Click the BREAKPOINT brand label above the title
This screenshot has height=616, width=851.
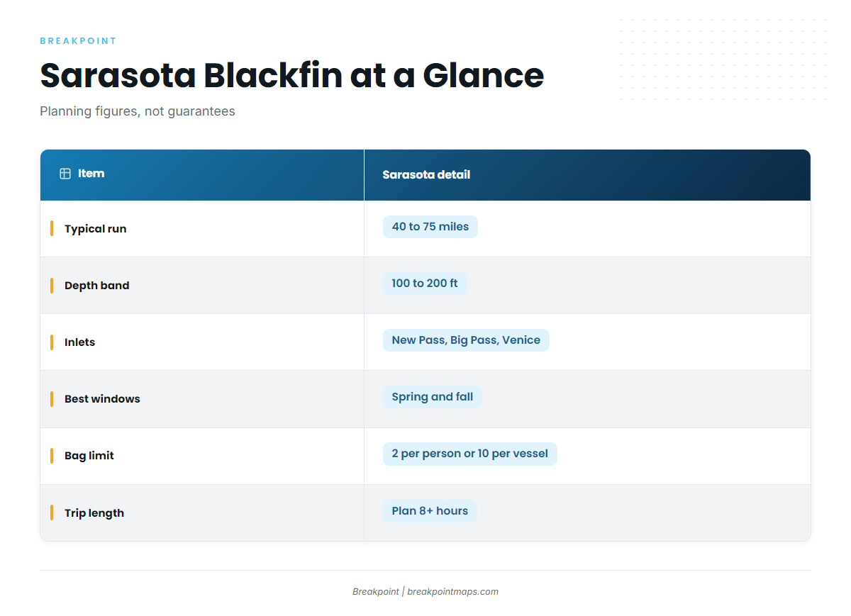coord(79,41)
